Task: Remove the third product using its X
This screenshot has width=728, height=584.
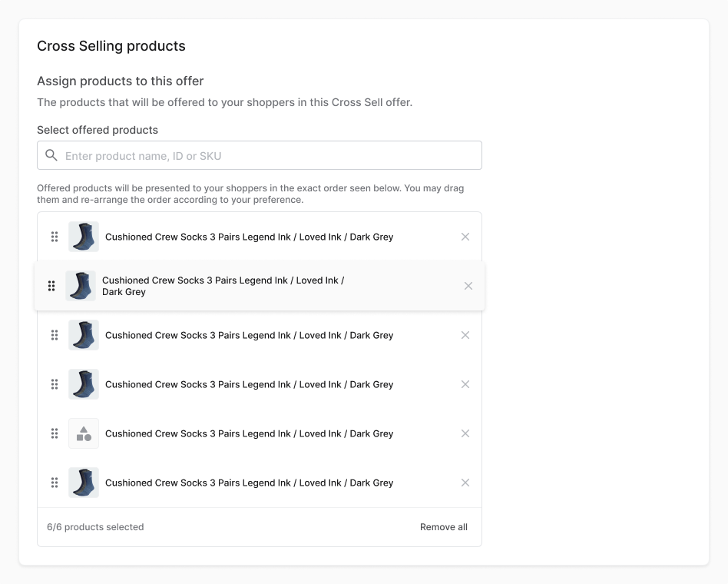Action: tap(465, 335)
